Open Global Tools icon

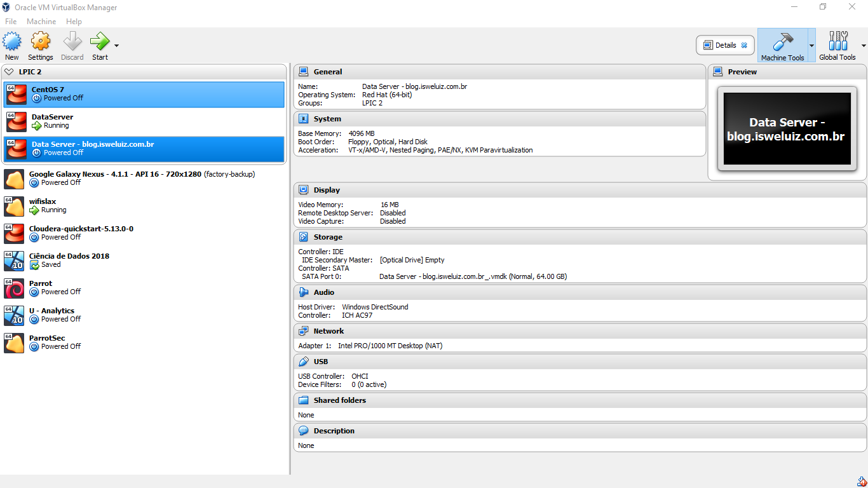[x=837, y=42]
